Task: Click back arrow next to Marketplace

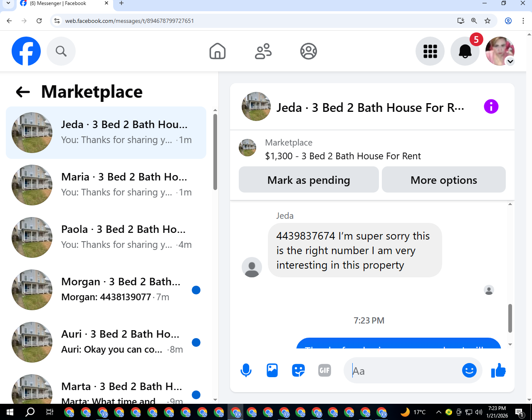Action: [23, 92]
